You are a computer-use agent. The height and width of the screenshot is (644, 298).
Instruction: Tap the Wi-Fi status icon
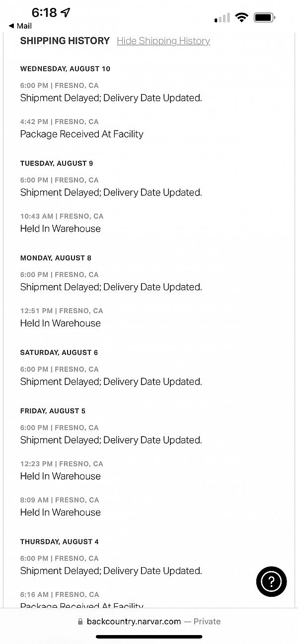click(242, 18)
